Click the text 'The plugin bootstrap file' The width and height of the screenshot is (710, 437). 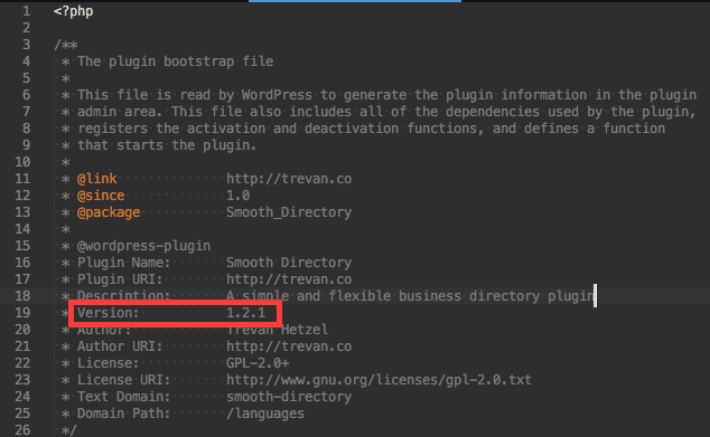click(175, 62)
